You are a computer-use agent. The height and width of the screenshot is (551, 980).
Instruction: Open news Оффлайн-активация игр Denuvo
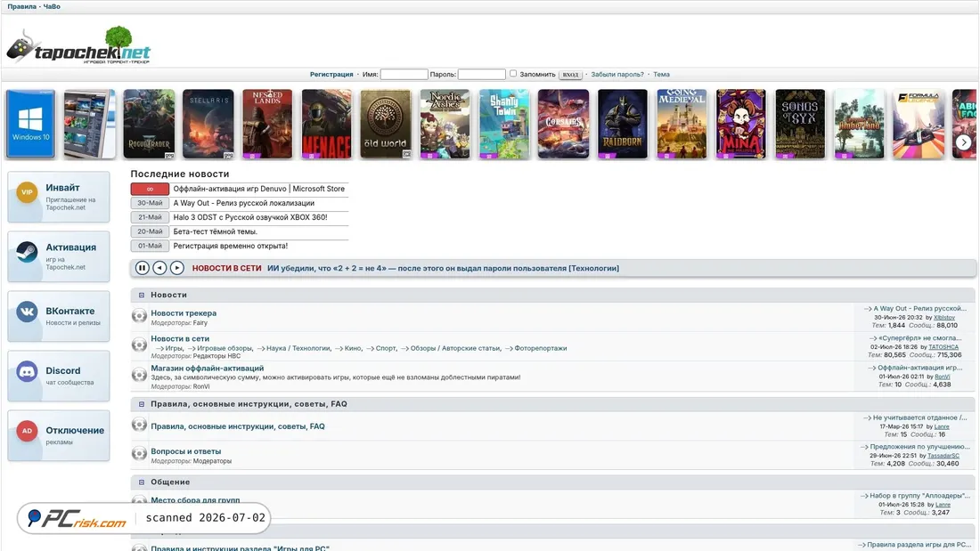click(258, 189)
